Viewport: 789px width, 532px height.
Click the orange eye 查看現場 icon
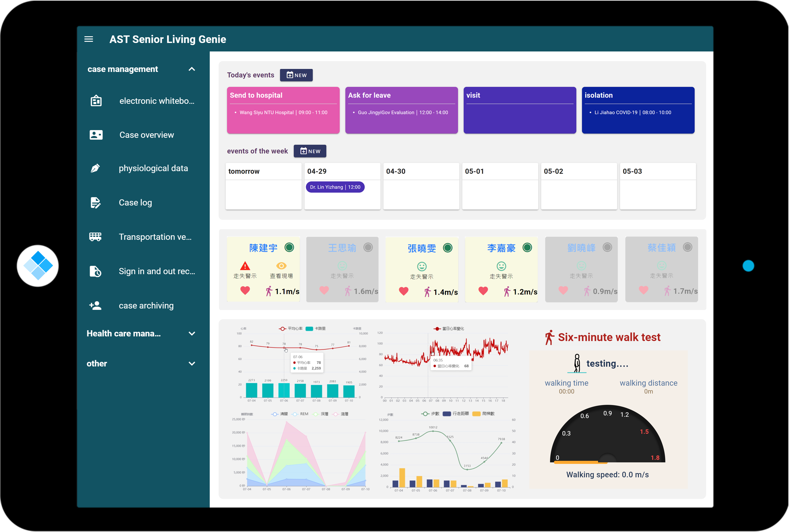point(282,266)
